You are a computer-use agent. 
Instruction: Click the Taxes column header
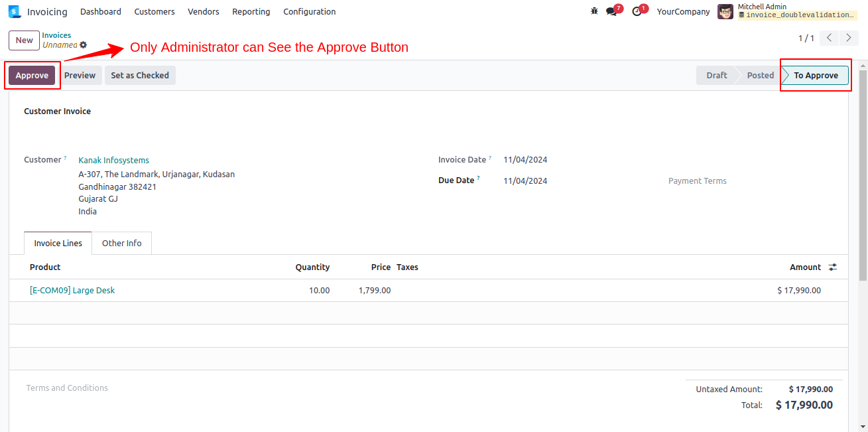407,267
